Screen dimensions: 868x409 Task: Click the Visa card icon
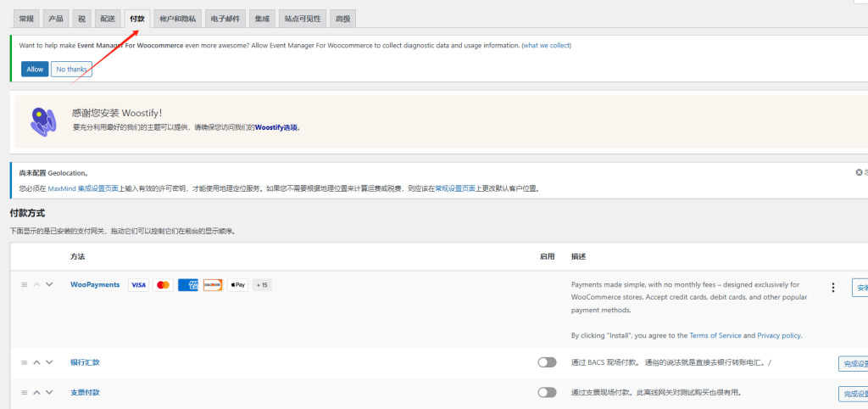point(138,285)
